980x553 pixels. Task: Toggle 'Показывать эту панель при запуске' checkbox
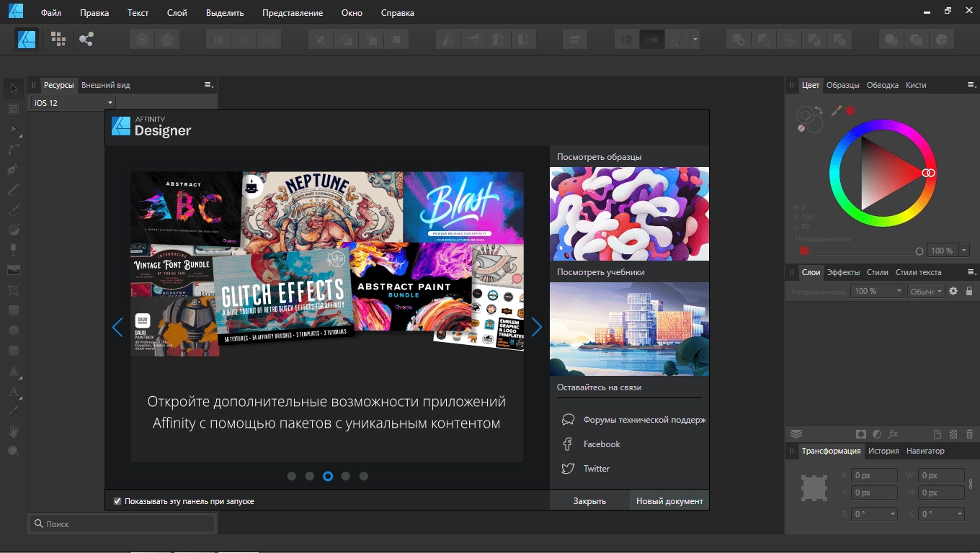[117, 500]
